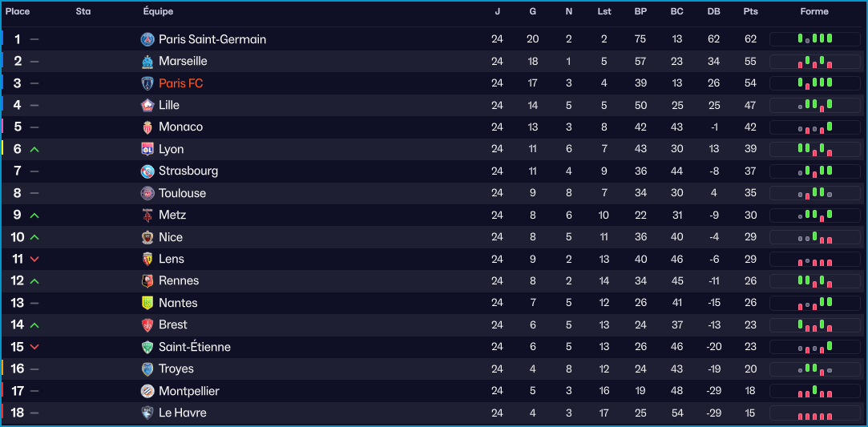Click the Saint-Étienne club crest icon

tap(147, 347)
